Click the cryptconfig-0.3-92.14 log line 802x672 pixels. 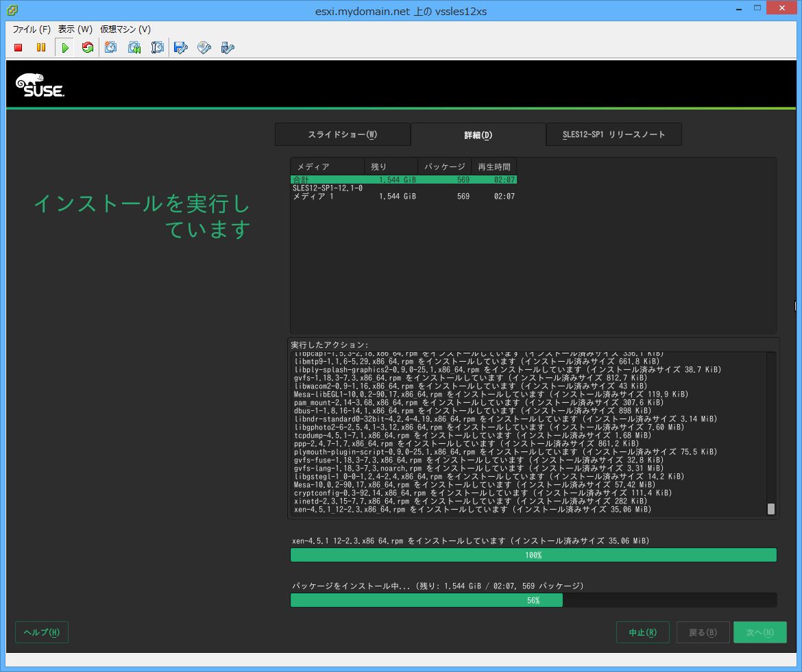coord(483,493)
